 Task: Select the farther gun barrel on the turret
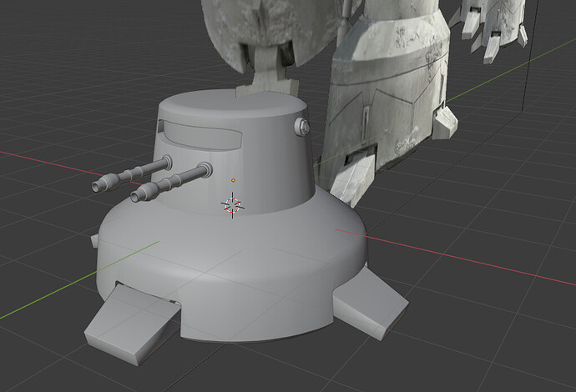(132, 173)
